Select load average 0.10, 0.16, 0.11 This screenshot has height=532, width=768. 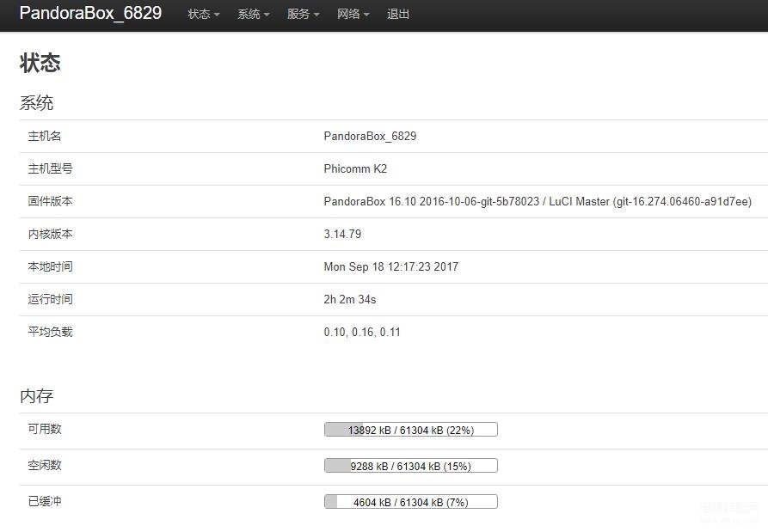362,333
